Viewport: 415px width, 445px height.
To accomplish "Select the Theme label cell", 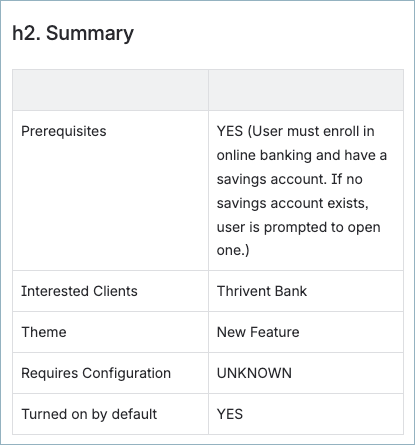I will point(110,332).
